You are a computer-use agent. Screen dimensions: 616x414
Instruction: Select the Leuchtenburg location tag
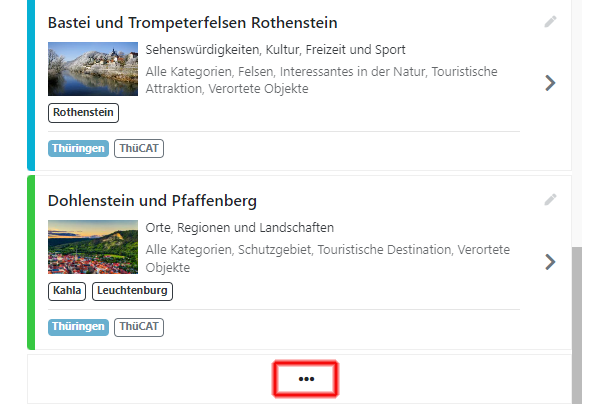coord(132,291)
